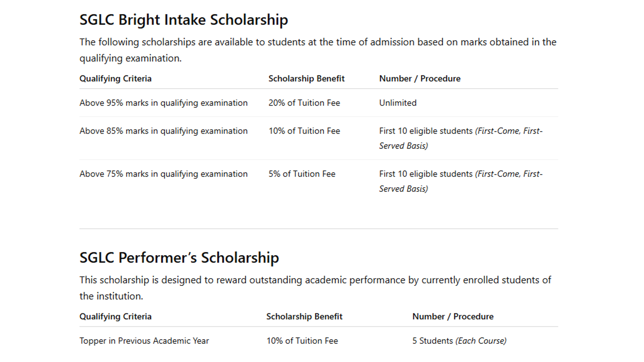Viewport: 644px width, 362px height.
Task: Select the 5% of Tuition Fee cell
Action: point(302,174)
